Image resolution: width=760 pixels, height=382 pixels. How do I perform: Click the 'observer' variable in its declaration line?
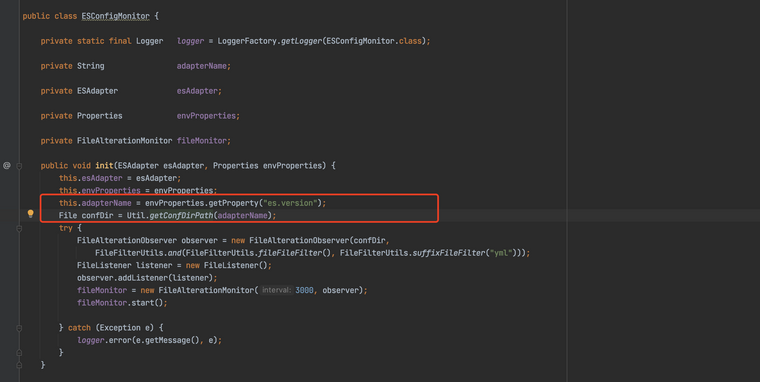(199, 240)
